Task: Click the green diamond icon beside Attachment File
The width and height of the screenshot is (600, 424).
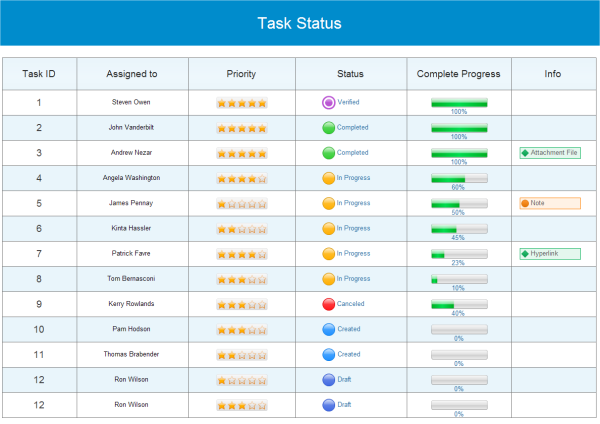Action: coord(524,153)
